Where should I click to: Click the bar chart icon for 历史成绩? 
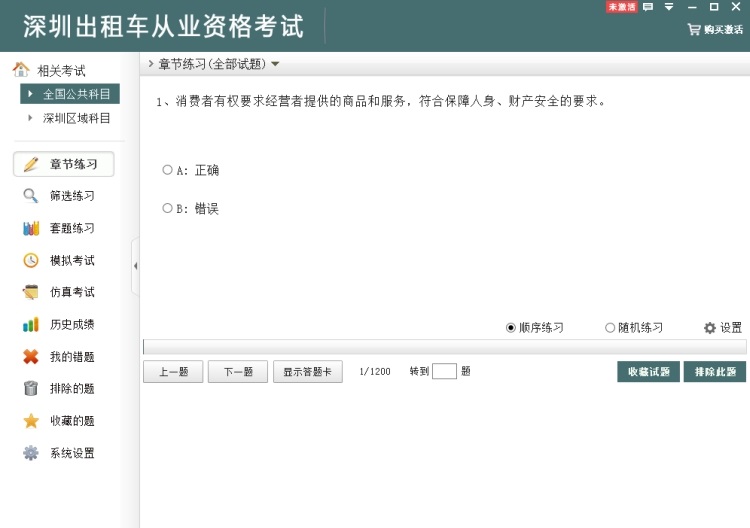(31, 324)
